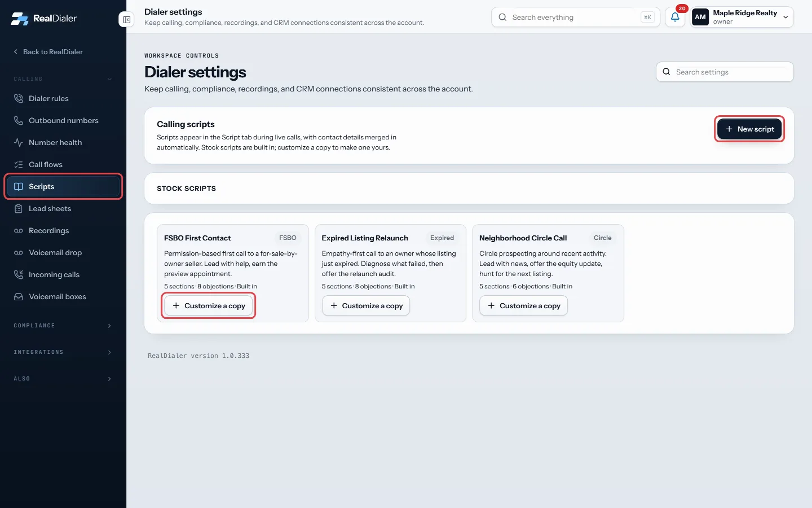Click the STOCK SCRIPTS heading
Image resolution: width=812 pixels, height=508 pixels.
(186, 189)
